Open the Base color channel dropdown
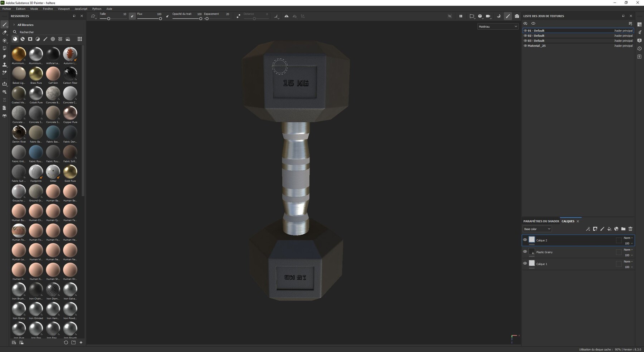 (537, 229)
